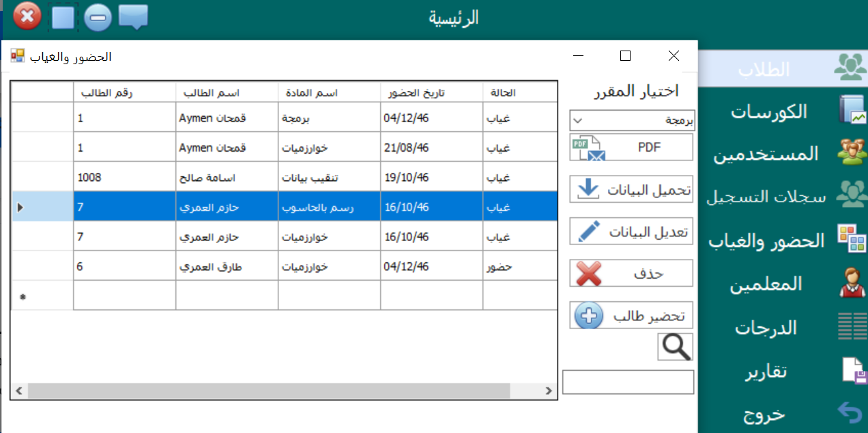The height and width of the screenshot is (433, 868).
Task: Minimize the الحضور والغياب dialog window
Action: click(x=577, y=56)
